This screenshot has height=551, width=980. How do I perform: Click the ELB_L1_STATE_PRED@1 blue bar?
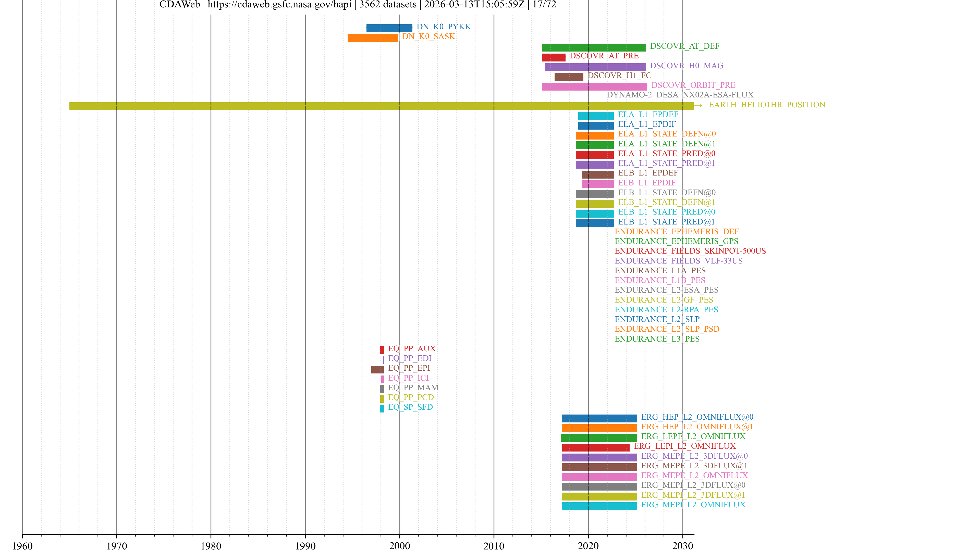[x=595, y=223]
